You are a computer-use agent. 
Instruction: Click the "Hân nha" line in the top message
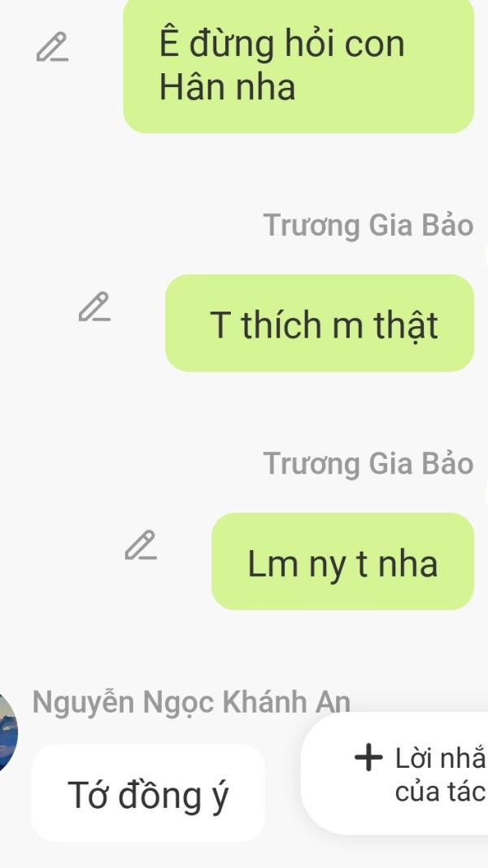tap(228, 87)
